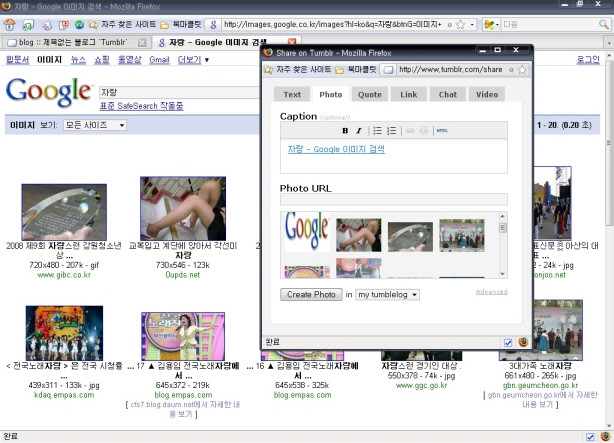Select the stage performers thumbnail in Tumblr picker

click(462, 235)
